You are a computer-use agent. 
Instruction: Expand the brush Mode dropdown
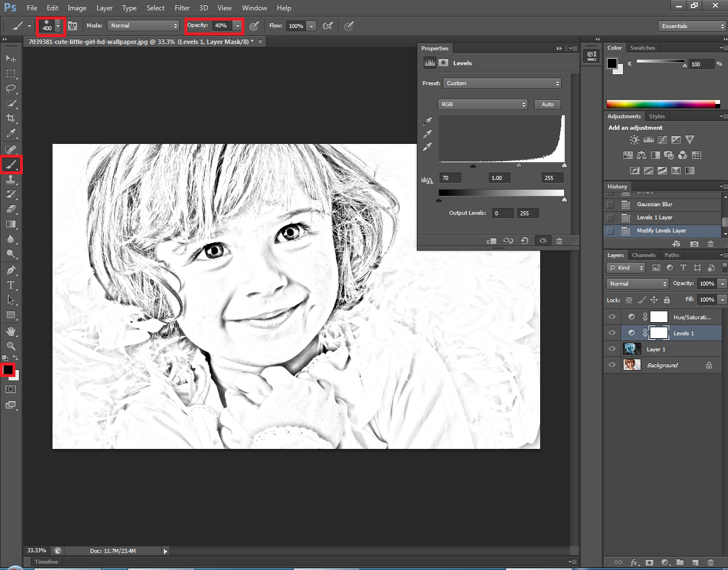143,26
